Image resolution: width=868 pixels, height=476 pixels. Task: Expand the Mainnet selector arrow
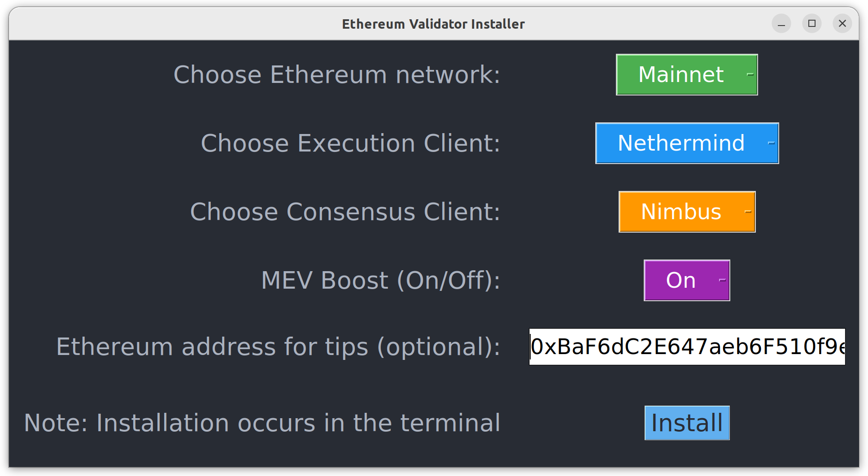pos(750,74)
